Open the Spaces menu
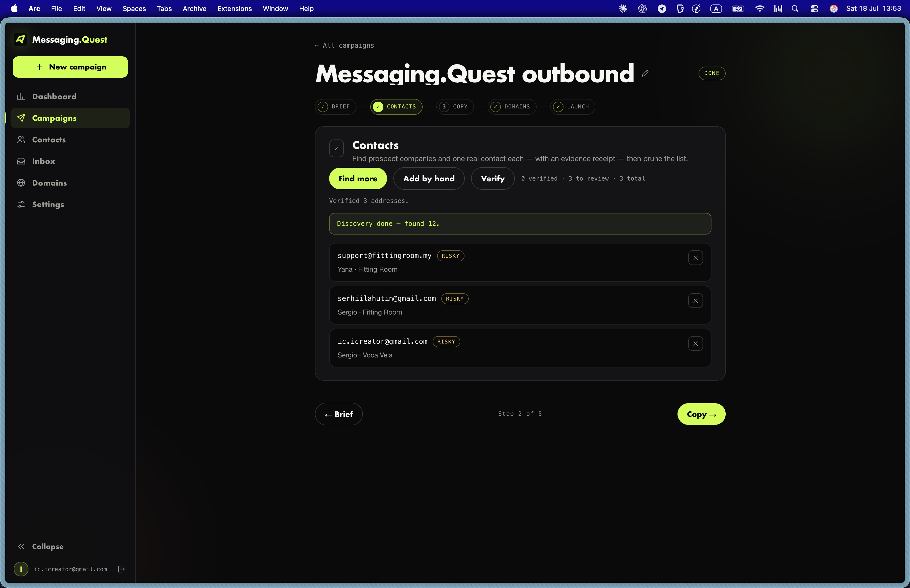This screenshot has width=910, height=588. click(x=134, y=8)
